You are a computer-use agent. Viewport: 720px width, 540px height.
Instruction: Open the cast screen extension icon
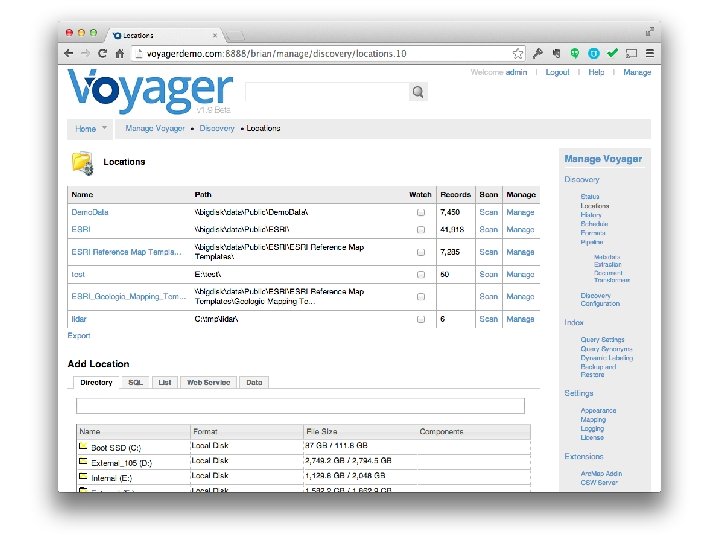pyautogui.click(x=631, y=53)
